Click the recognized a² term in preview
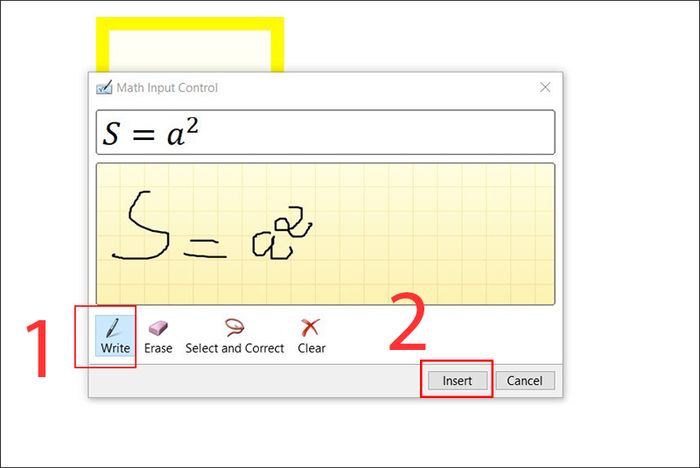 click(183, 131)
